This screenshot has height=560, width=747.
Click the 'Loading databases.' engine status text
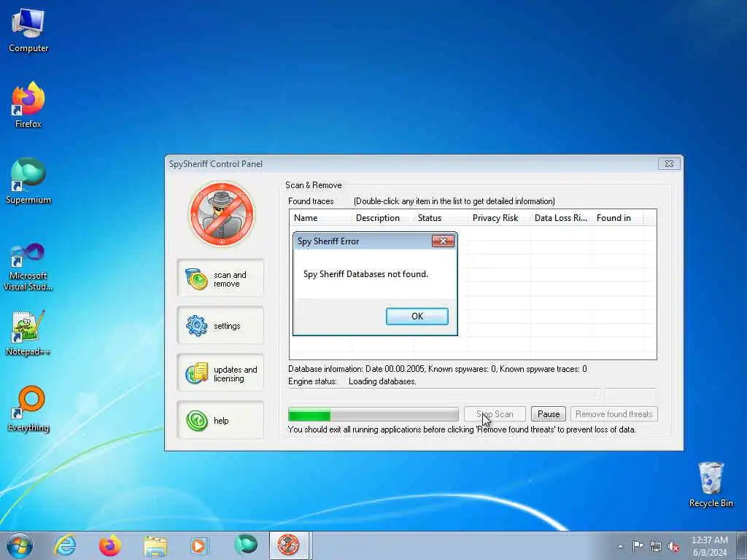pos(382,381)
